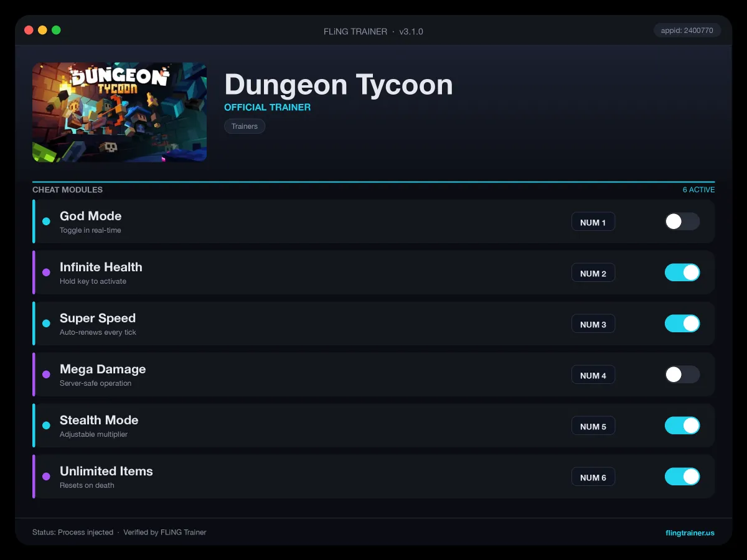Turn off the Super Speed switch
This screenshot has height=560, width=747.
pyautogui.click(x=682, y=324)
